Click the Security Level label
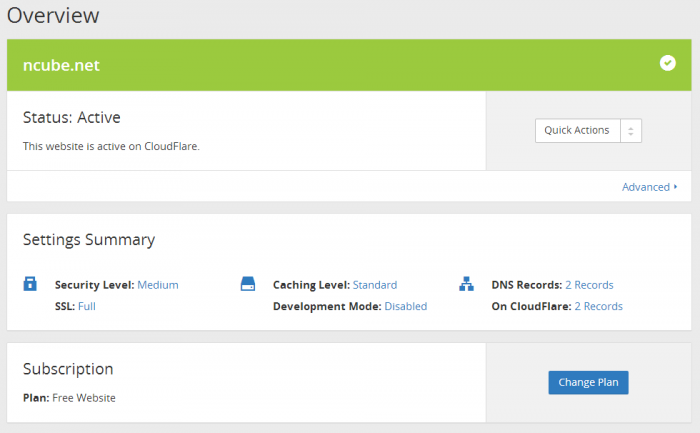 tap(94, 285)
